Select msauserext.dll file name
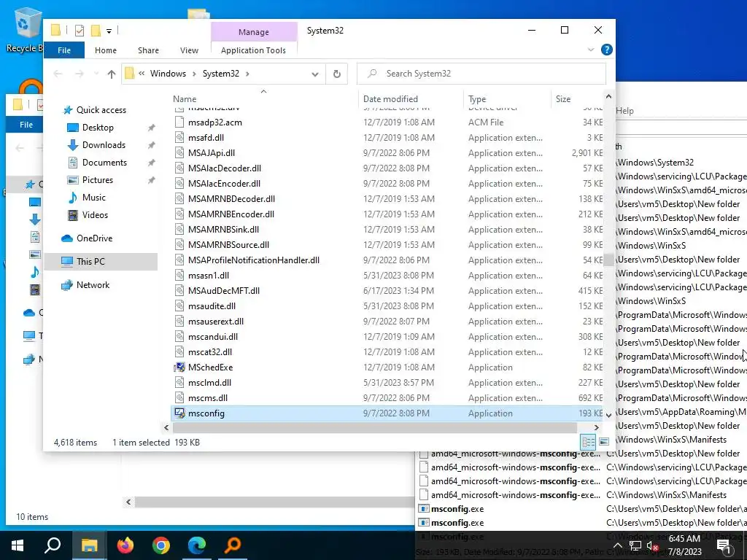 coord(216,322)
